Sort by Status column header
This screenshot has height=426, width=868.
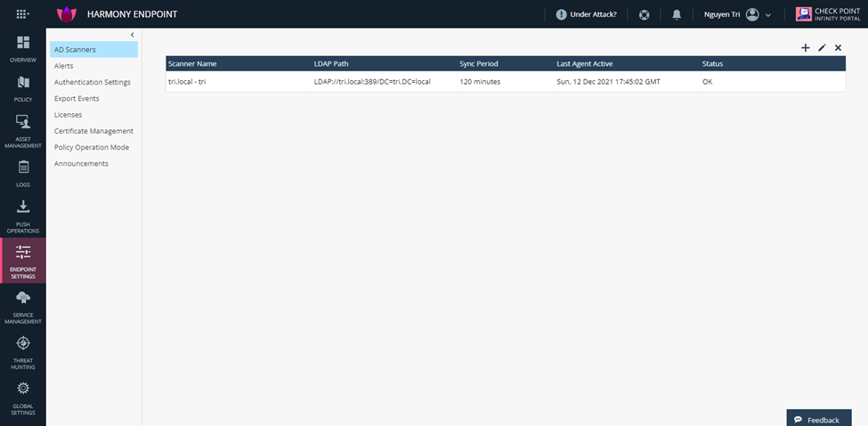[712, 63]
